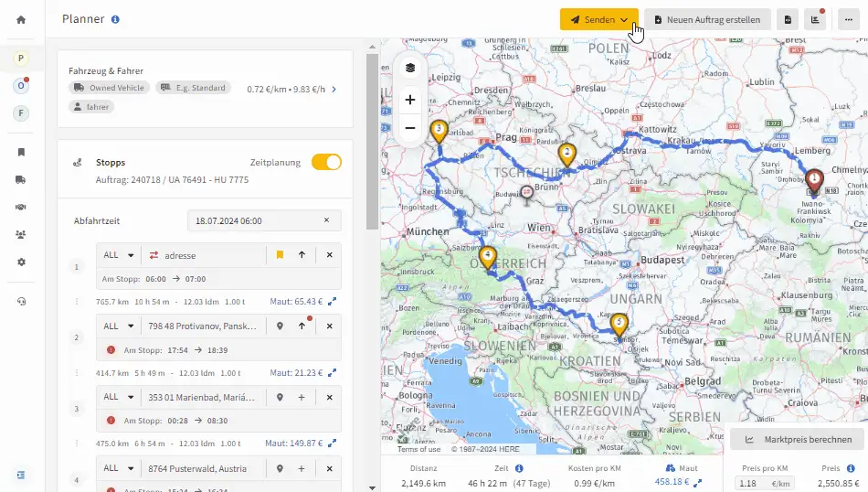Remove the adresse stop
The width and height of the screenshot is (868, 492).
[x=329, y=255]
